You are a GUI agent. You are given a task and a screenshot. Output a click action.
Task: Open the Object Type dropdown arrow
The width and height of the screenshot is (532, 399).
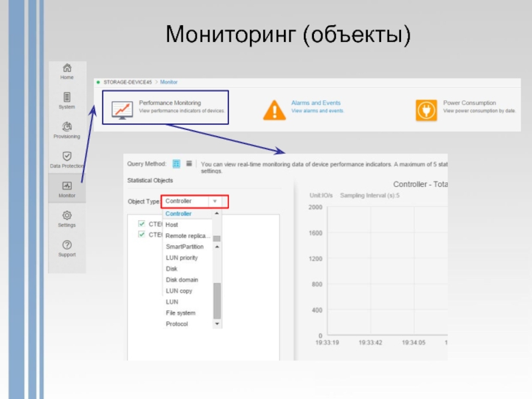coord(215,201)
